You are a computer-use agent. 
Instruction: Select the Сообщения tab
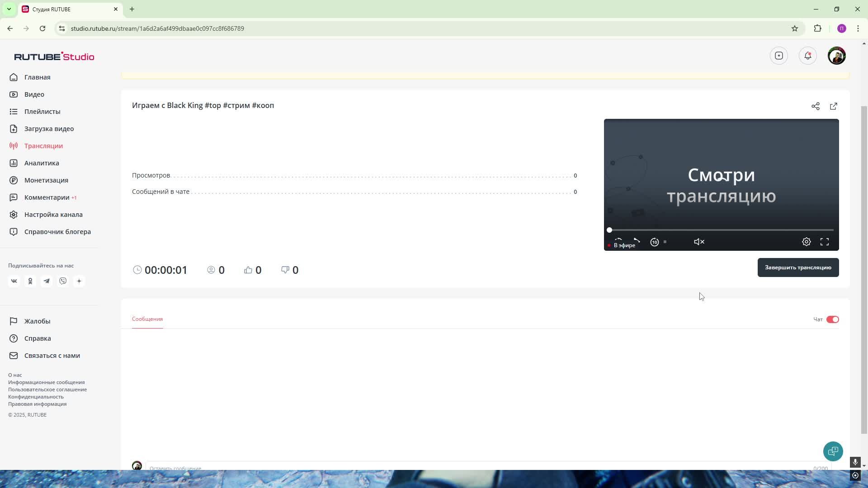[147, 319]
